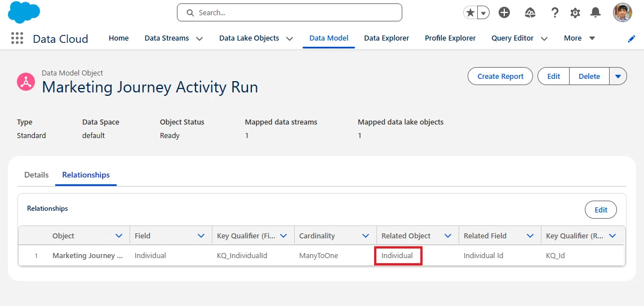Open the Profile Explorer tab
Viewport: 644px width, 306px height.
point(450,38)
